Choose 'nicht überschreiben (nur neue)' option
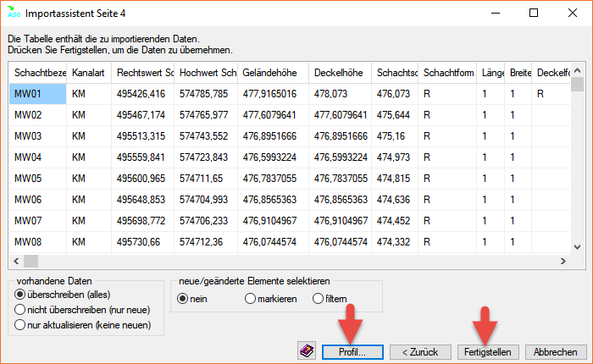Screen dimensions: 593x364 (x=21, y=309)
